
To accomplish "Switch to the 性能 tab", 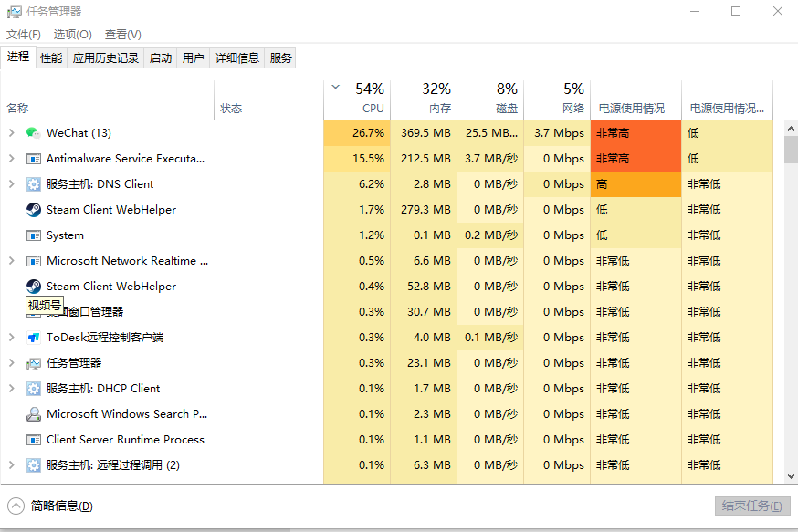I will [x=51, y=58].
